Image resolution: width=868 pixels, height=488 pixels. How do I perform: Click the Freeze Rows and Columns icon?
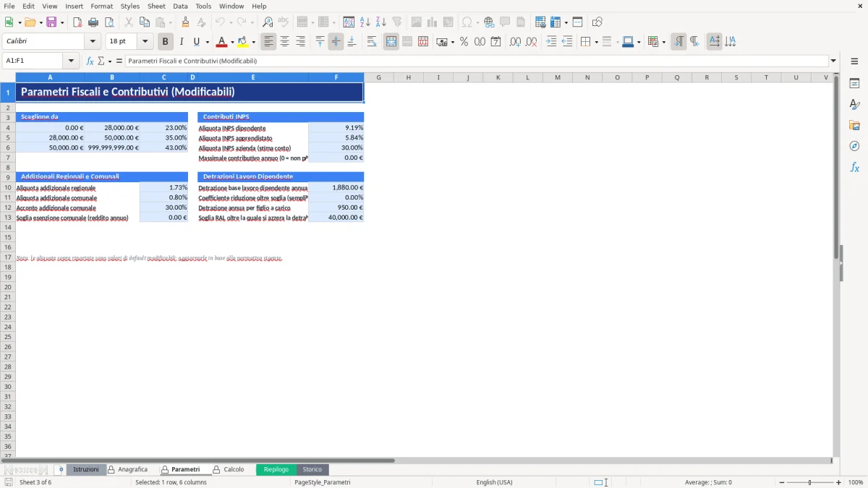pyautogui.click(x=555, y=22)
